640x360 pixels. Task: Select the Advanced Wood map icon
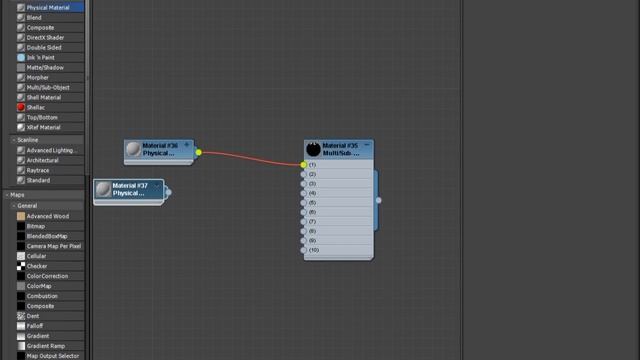tap(21, 216)
